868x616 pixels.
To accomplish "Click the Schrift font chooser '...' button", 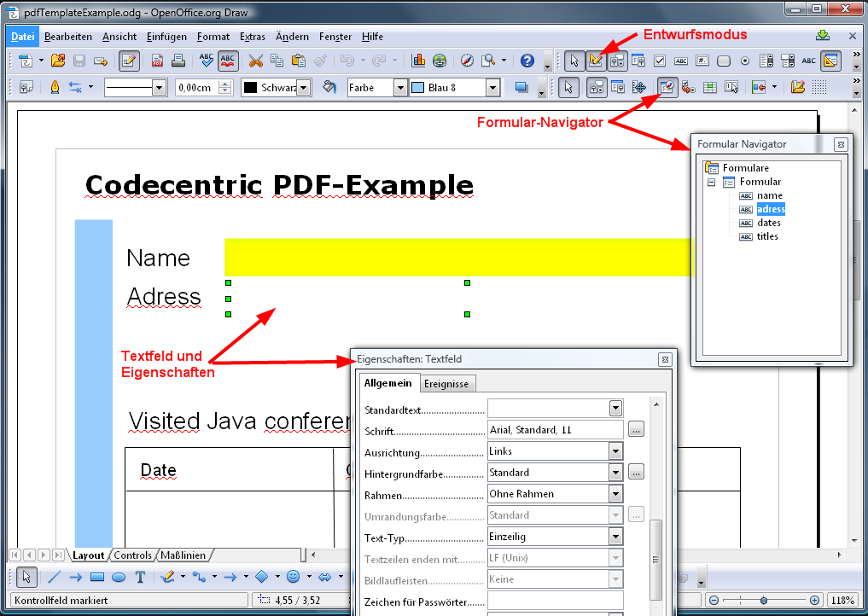I will 636,429.
